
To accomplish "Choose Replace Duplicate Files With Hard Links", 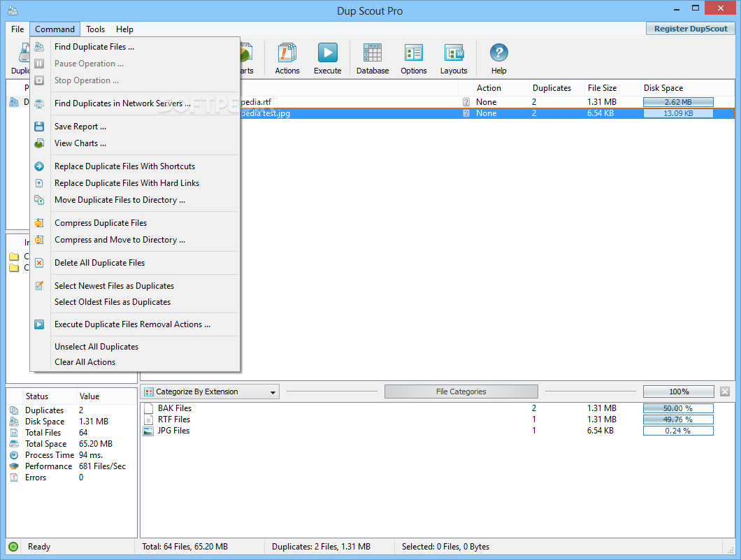I will (135, 183).
